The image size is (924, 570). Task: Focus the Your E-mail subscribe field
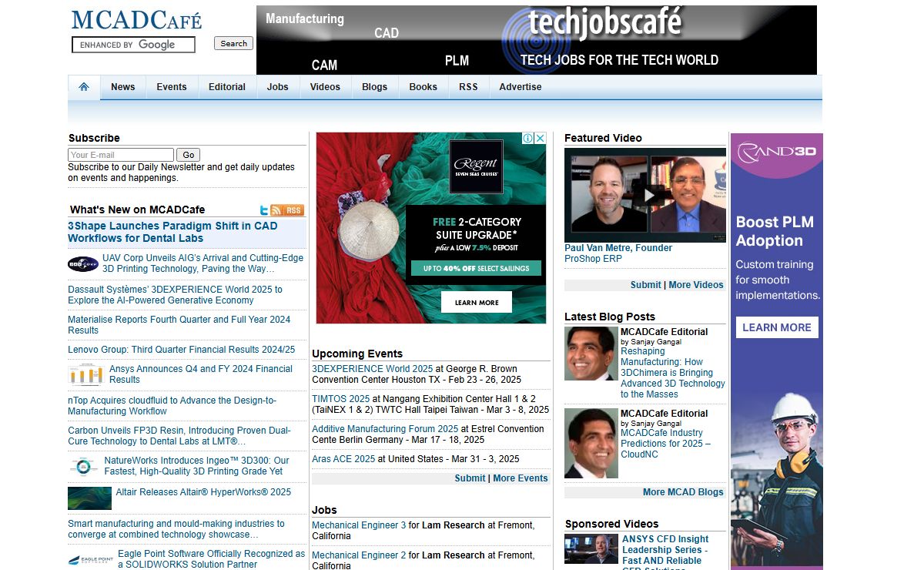pyautogui.click(x=121, y=155)
